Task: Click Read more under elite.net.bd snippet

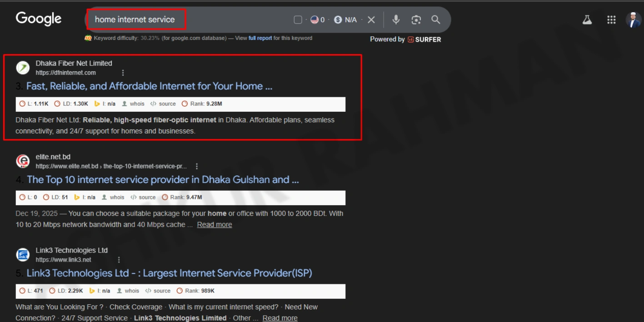Action: click(215, 224)
